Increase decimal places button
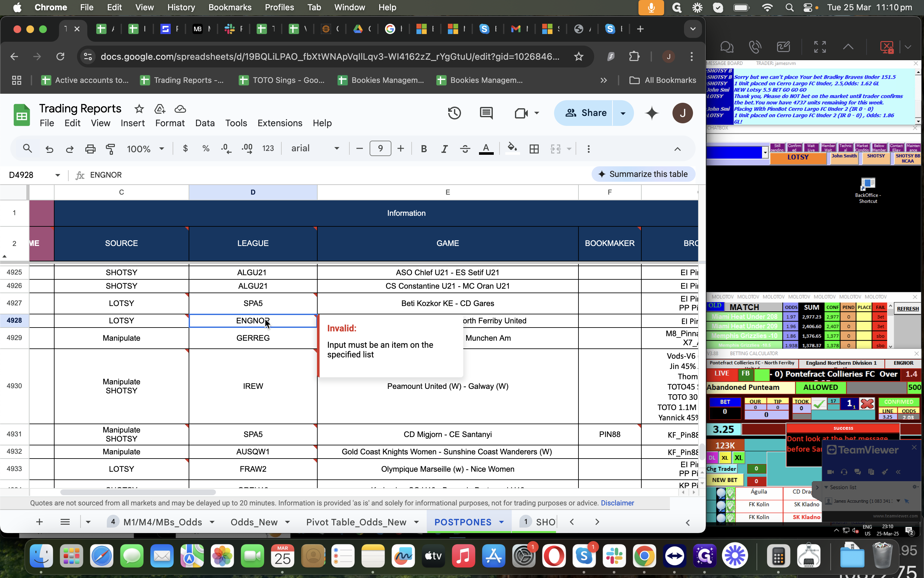The width and height of the screenshot is (924, 578). (247, 148)
